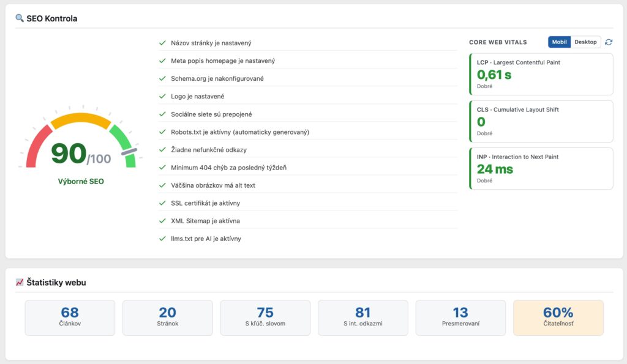Screen dimensions: 627x364
Task: Click checkmark beside Schema.org je nakonfigurované
Action: 162,78
